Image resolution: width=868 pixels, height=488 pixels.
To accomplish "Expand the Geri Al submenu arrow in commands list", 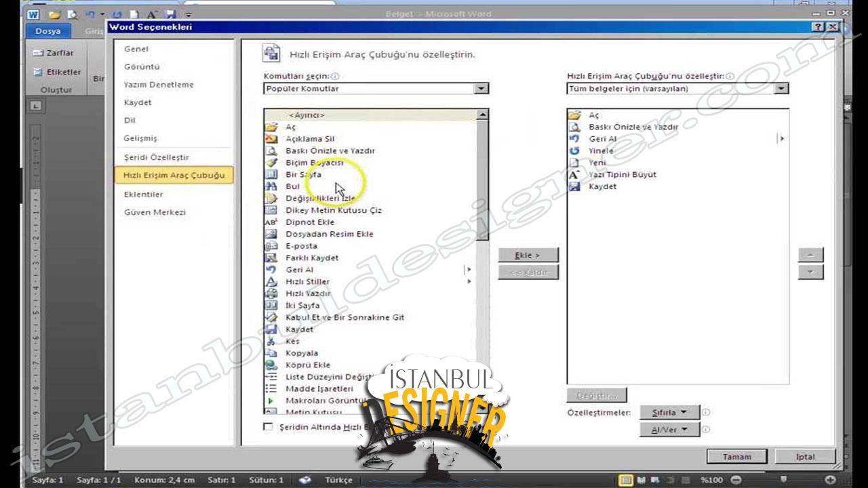I will click(x=469, y=270).
